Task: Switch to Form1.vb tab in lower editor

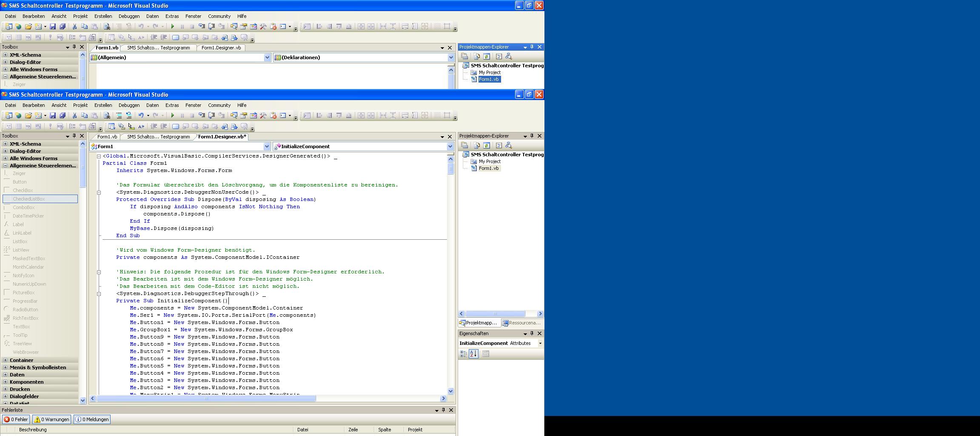Action: coord(107,137)
